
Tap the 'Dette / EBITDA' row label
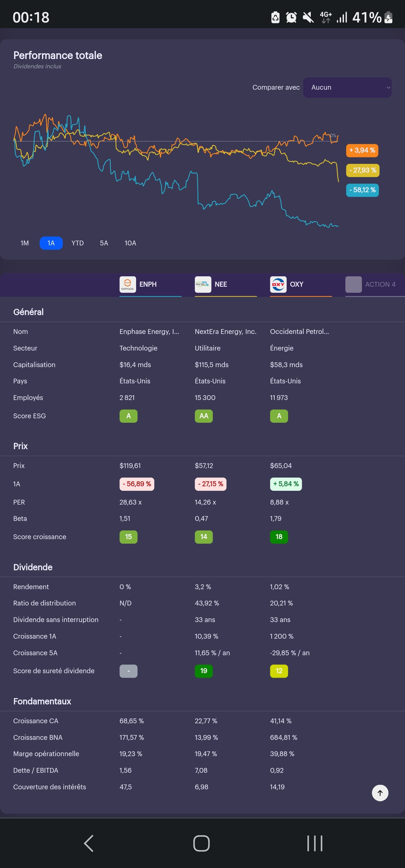(36, 770)
